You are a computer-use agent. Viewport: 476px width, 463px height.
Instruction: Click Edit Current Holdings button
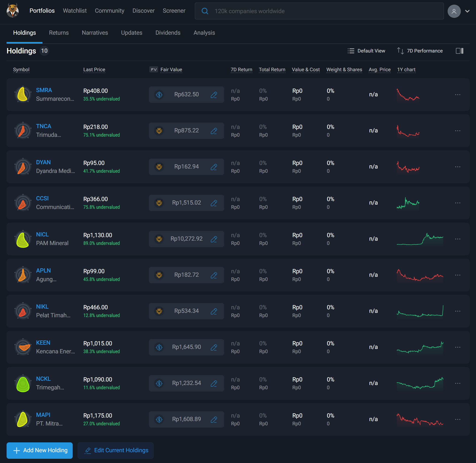(116, 450)
